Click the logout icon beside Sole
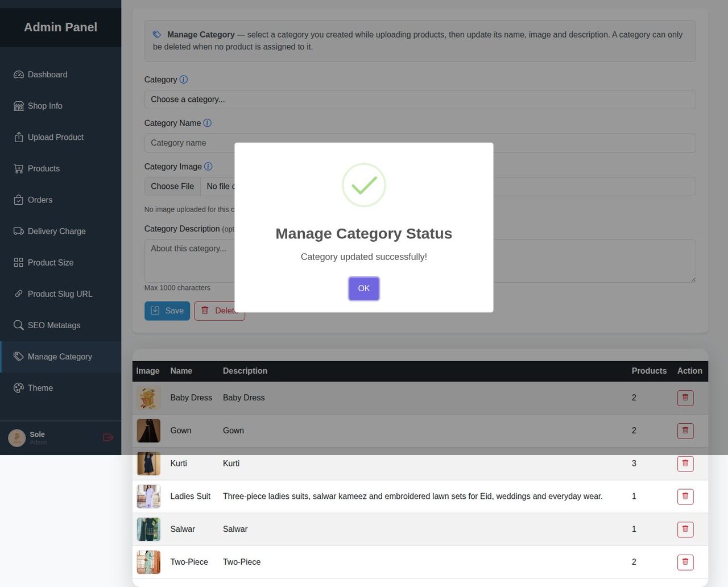 (108, 437)
